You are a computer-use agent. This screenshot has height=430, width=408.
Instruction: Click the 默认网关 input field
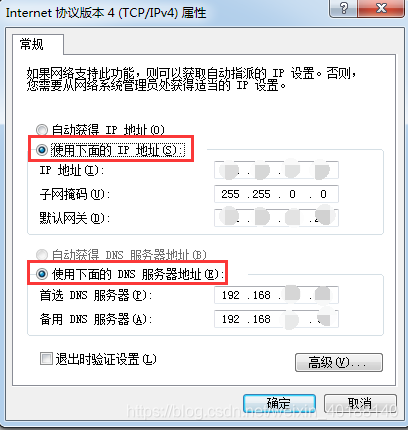click(x=276, y=218)
